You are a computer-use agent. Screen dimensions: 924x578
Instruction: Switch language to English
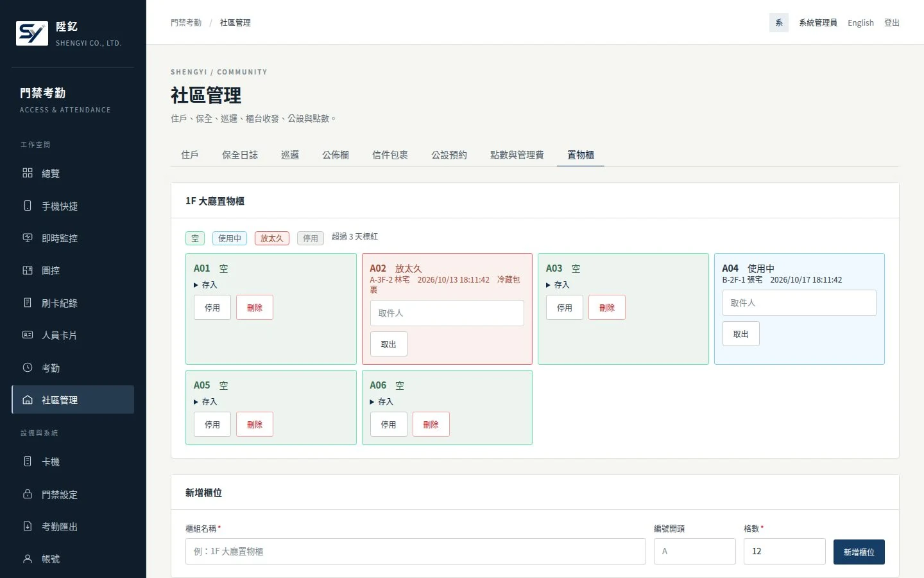[x=860, y=22]
